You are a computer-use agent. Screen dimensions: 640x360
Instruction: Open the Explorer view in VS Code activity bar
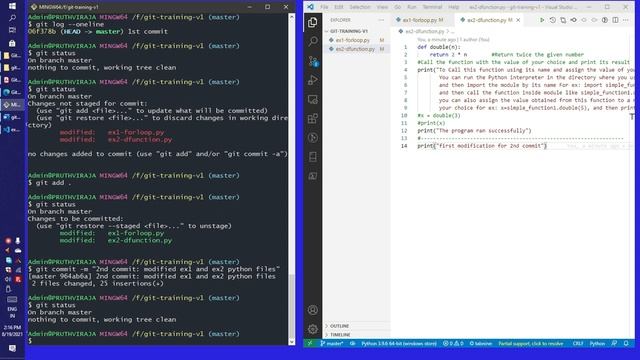tap(313, 22)
